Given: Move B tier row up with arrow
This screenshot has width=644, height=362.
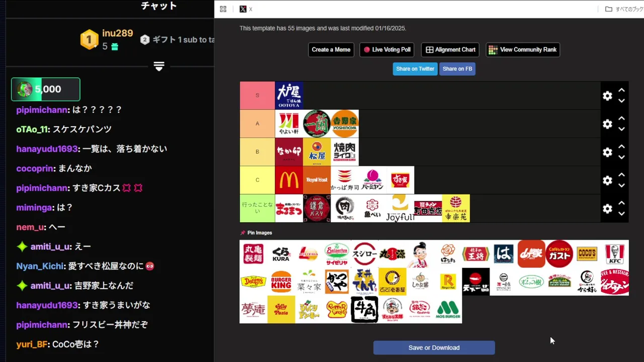Looking at the screenshot, I should tap(621, 147).
